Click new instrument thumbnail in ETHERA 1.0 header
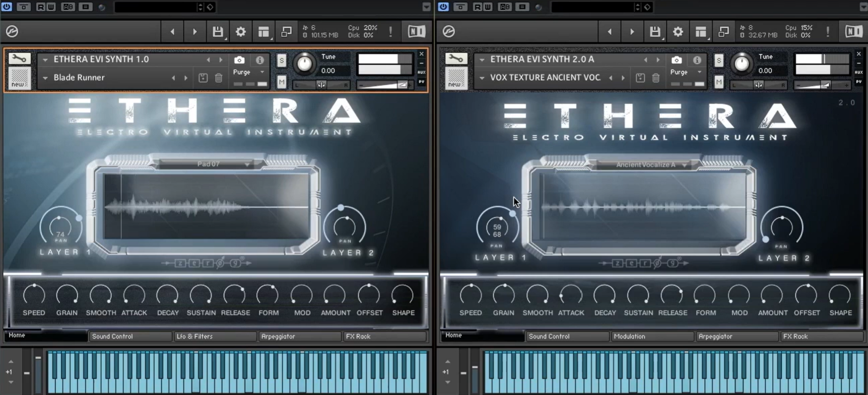This screenshot has width=868, height=395. 19,78
